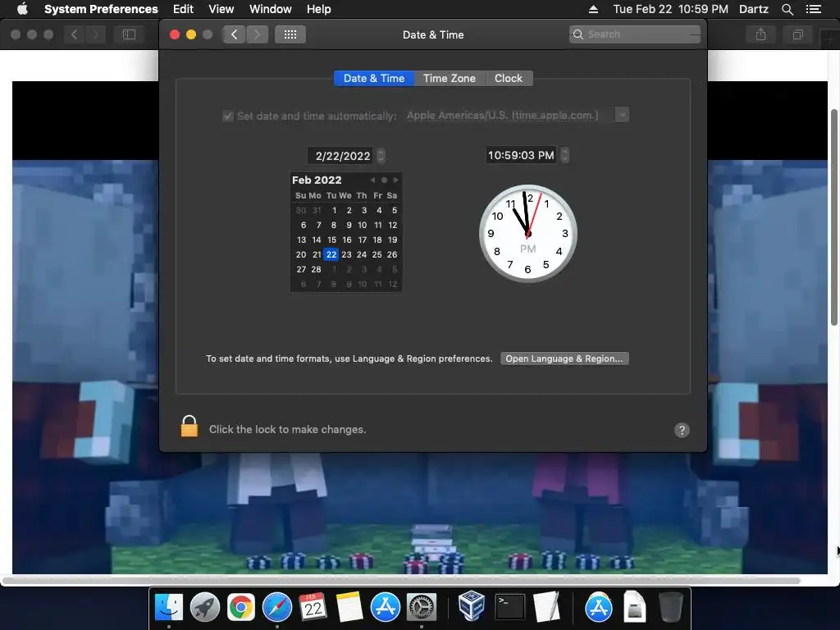
Task: Open the View menu
Action: pyautogui.click(x=221, y=9)
